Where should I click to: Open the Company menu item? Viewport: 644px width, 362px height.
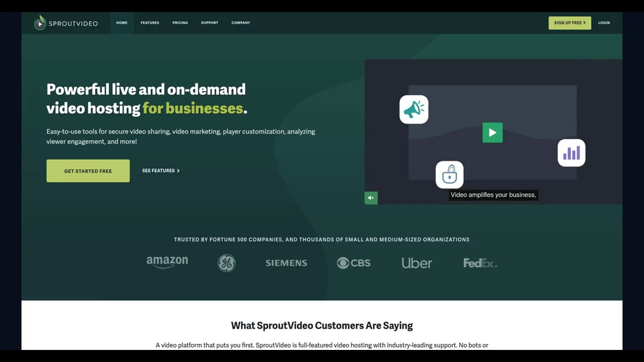click(x=240, y=23)
